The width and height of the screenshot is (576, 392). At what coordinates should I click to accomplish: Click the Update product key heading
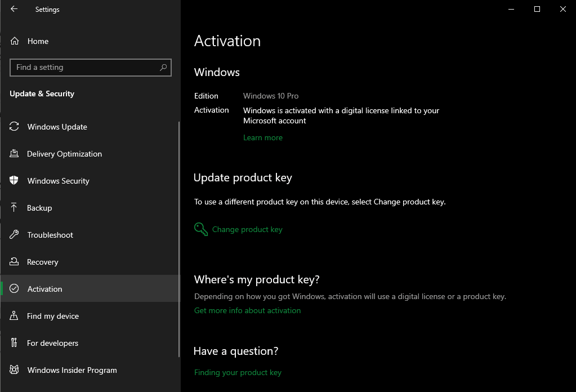tap(243, 178)
